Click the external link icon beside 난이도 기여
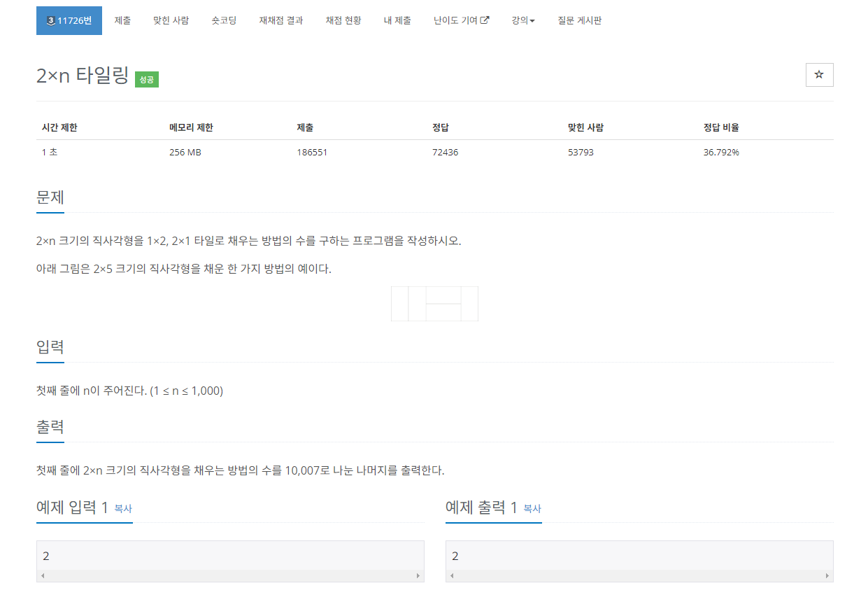This screenshot has height=595, width=868. (x=485, y=20)
